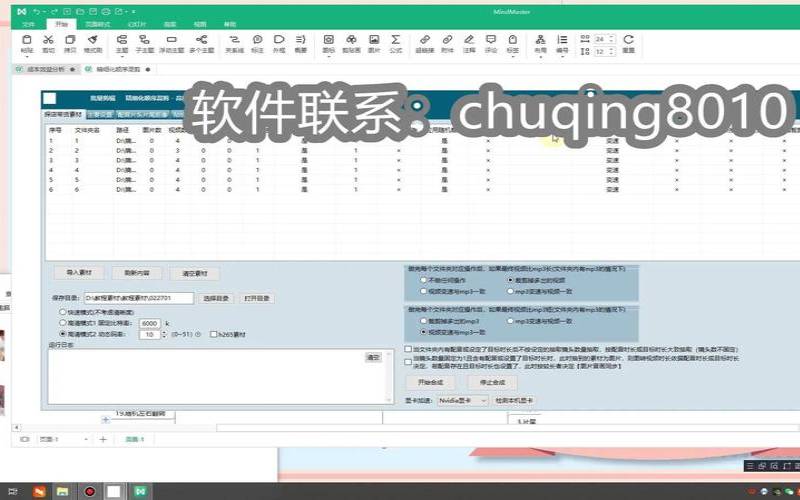Image resolution: width=800 pixels, height=500 pixels.
Task: Click the Boundary shape icon
Action: [x=279, y=40]
